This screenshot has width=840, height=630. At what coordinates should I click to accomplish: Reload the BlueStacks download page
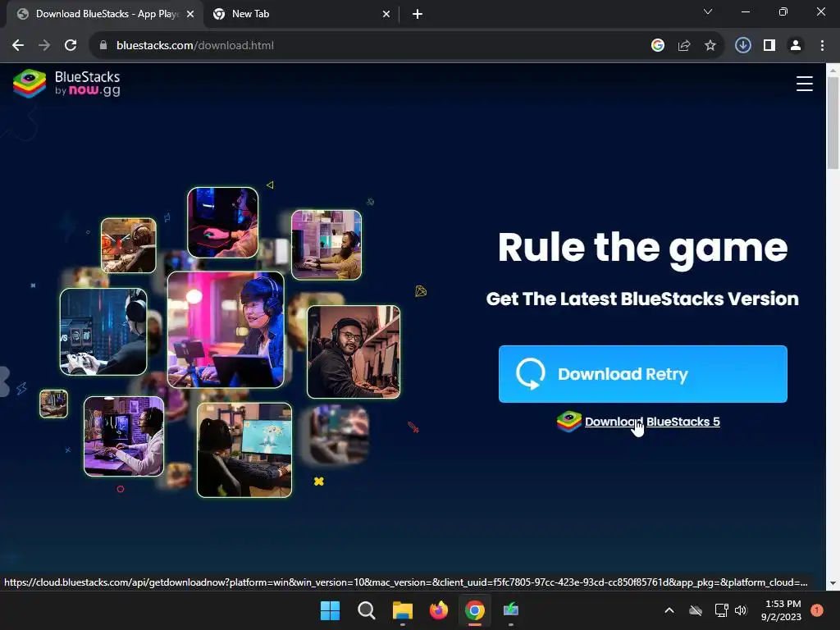71,46
